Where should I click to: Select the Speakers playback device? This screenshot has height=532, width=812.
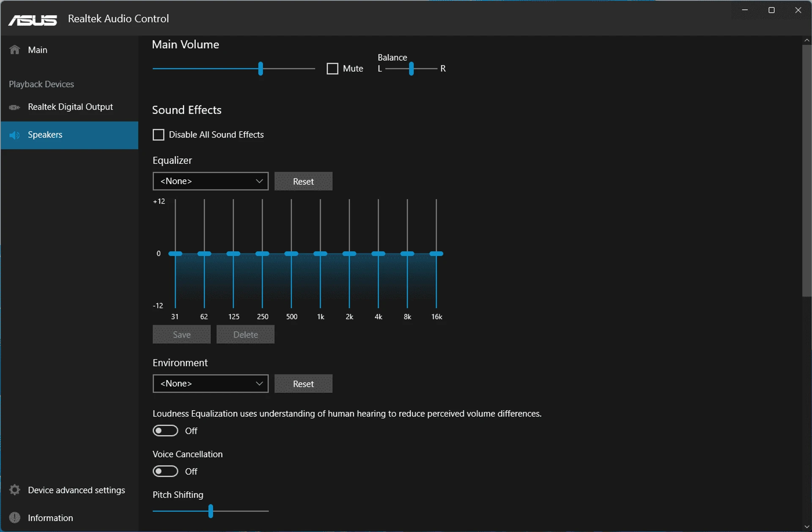click(69, 135)
